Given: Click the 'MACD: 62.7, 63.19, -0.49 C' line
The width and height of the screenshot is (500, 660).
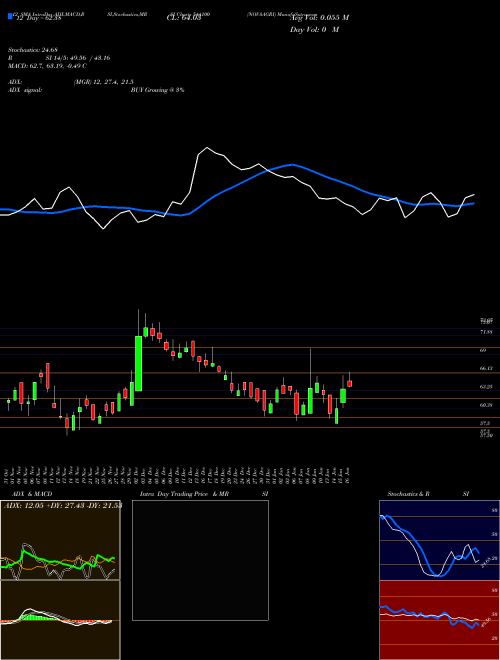Looking at the screenshot, I should click(x=47, y=66).
